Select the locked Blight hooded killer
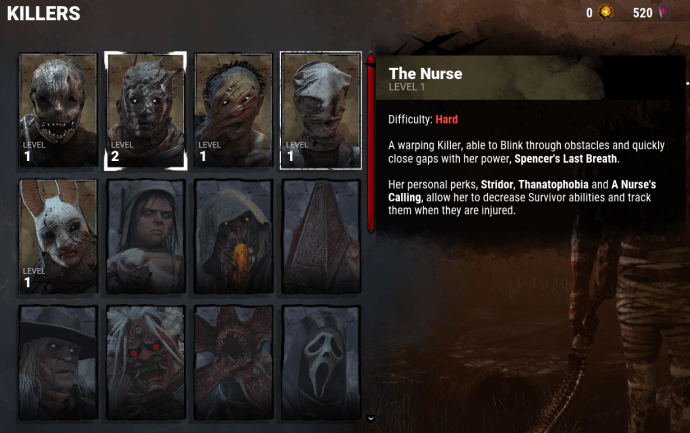This screenshot has width=690, height=433. 233,236
